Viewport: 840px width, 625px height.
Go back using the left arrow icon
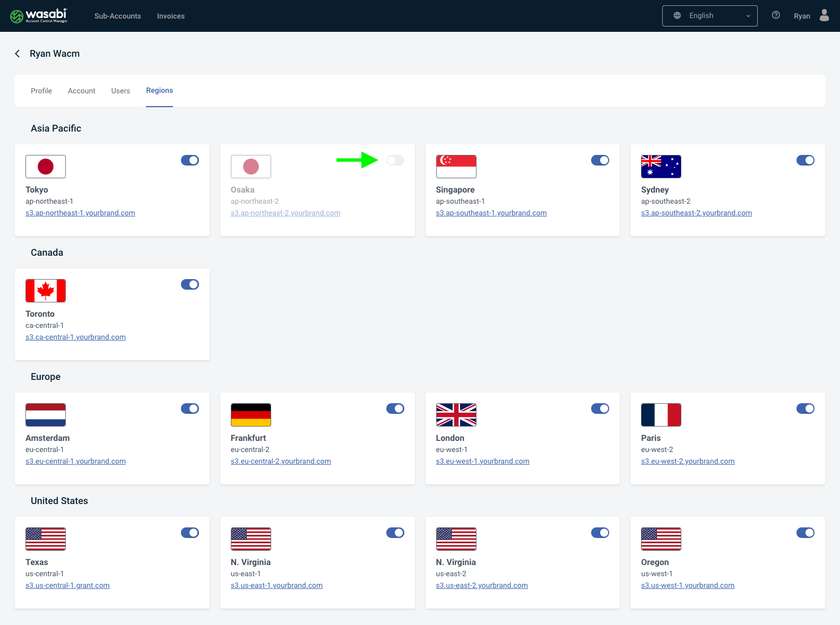pyautogui.click(x=18, y=54)
